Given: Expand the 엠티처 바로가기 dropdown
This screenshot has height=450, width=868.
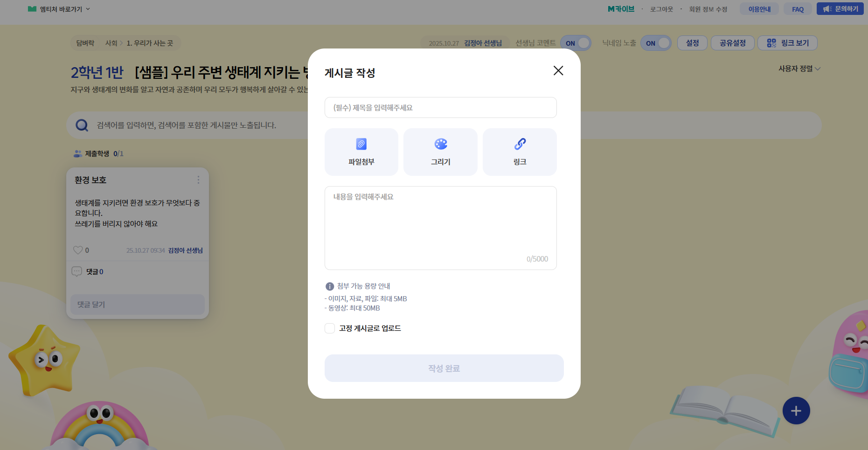Looking at the screenshot, I should 59,9.
